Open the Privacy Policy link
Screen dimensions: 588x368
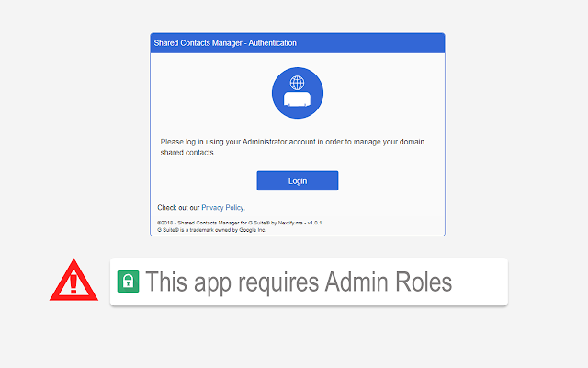coord(222,207)
